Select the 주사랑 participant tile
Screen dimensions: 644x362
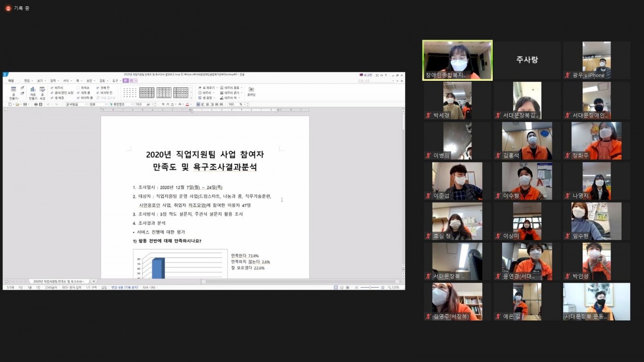(527, 60)
